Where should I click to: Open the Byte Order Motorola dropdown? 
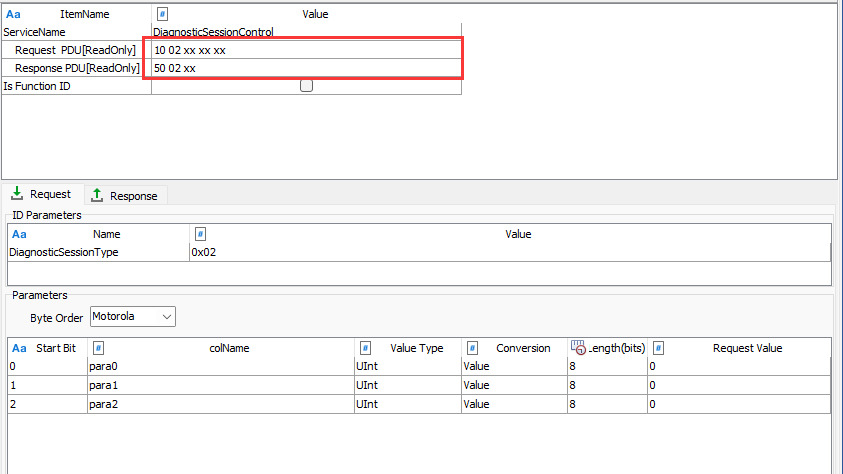(x=133, y=317)
